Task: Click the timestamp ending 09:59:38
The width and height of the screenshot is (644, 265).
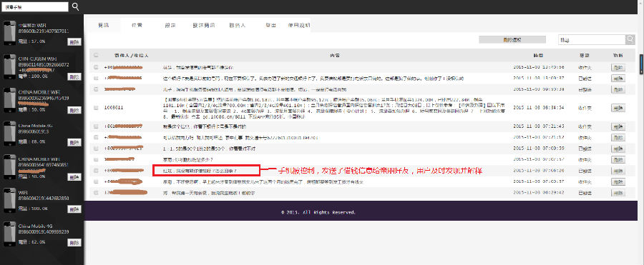Action: (538, 89)
